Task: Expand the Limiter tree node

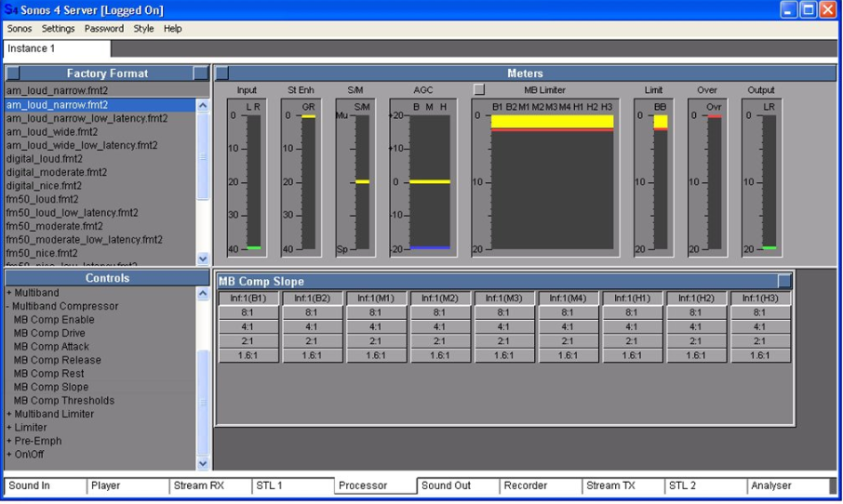Action: [9, 427]
